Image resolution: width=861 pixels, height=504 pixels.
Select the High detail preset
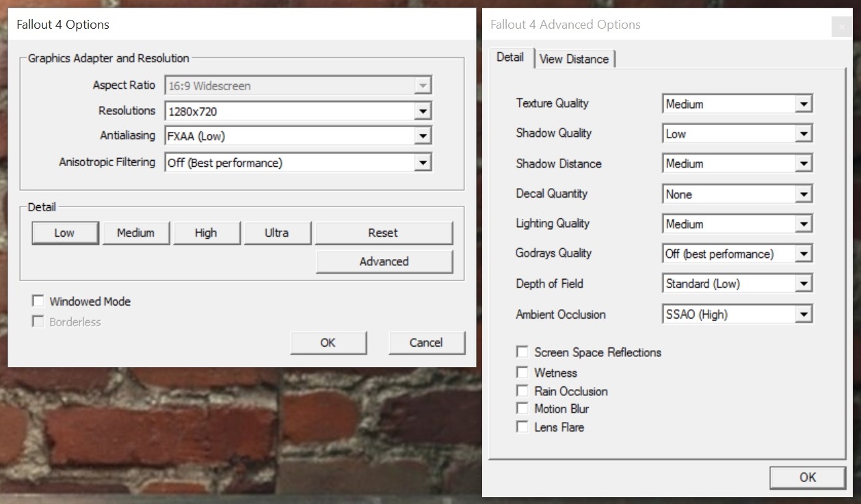point(206,233)
